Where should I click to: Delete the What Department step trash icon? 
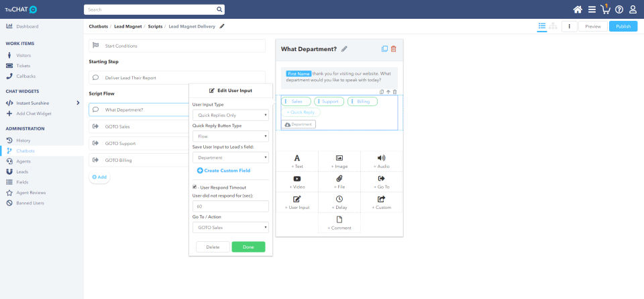[394, 49]
